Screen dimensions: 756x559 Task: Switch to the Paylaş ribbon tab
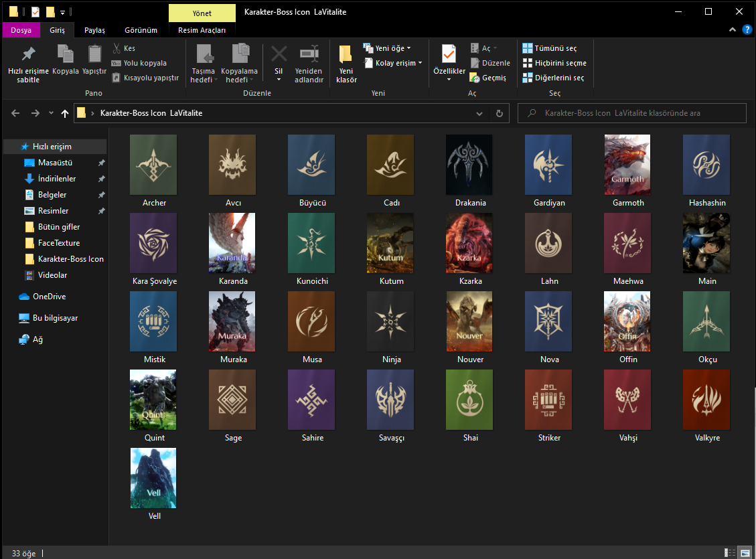(x=94, y=30)
